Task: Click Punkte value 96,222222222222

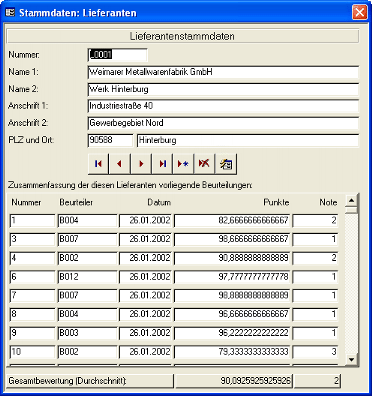Action: pos(232,333)
